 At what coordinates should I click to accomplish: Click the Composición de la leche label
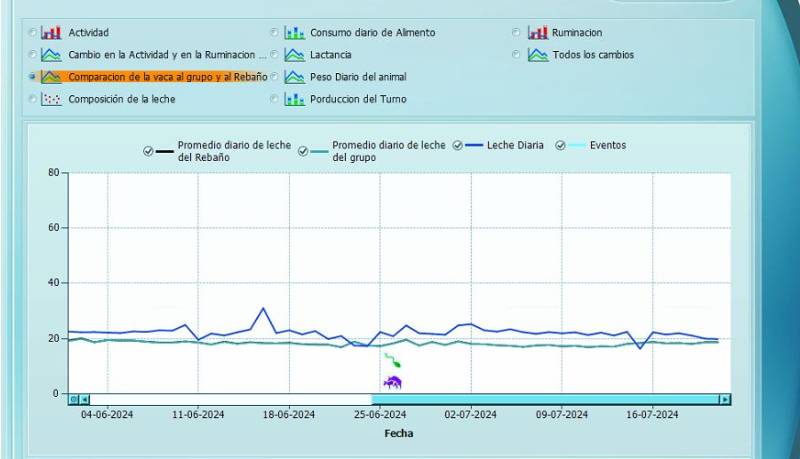(122, 99)
